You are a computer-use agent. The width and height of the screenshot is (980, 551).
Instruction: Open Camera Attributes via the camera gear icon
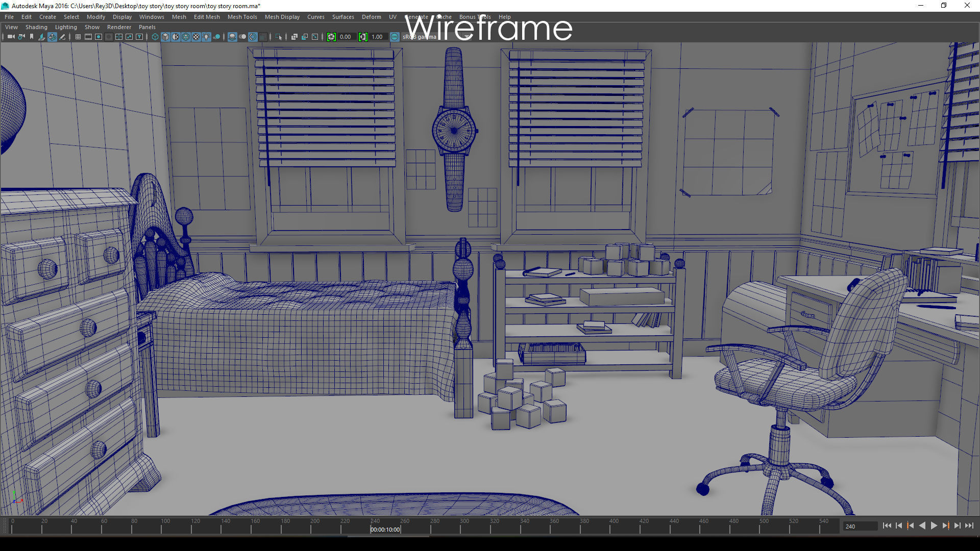pos(21,37)
